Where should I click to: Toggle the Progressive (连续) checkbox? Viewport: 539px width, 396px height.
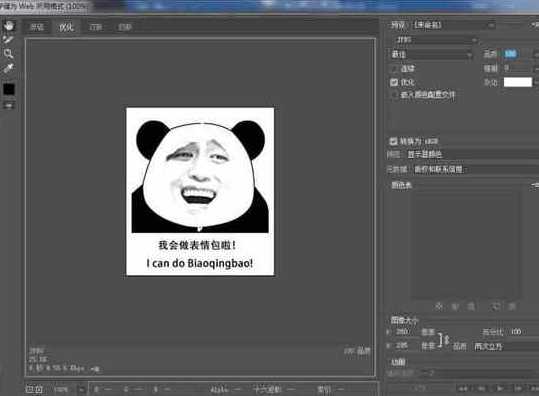click(x=394, y=69)
